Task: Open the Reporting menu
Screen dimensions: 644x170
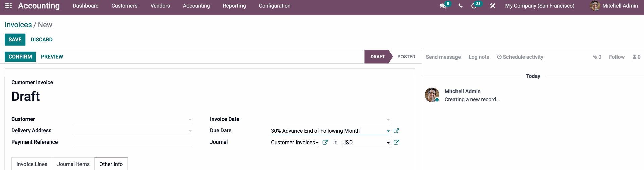Action: (234, 6)
